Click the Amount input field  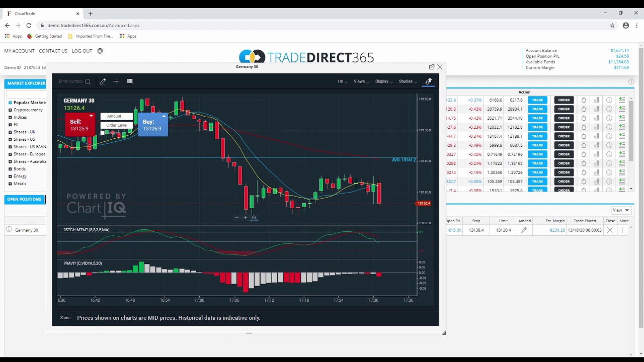(116, 116)
